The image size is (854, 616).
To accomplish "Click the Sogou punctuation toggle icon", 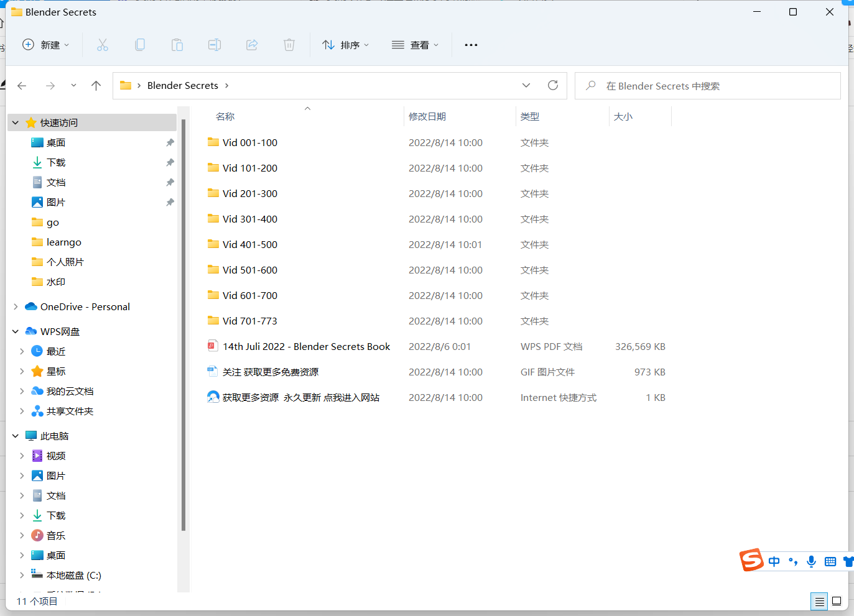I will click(792, 561).
